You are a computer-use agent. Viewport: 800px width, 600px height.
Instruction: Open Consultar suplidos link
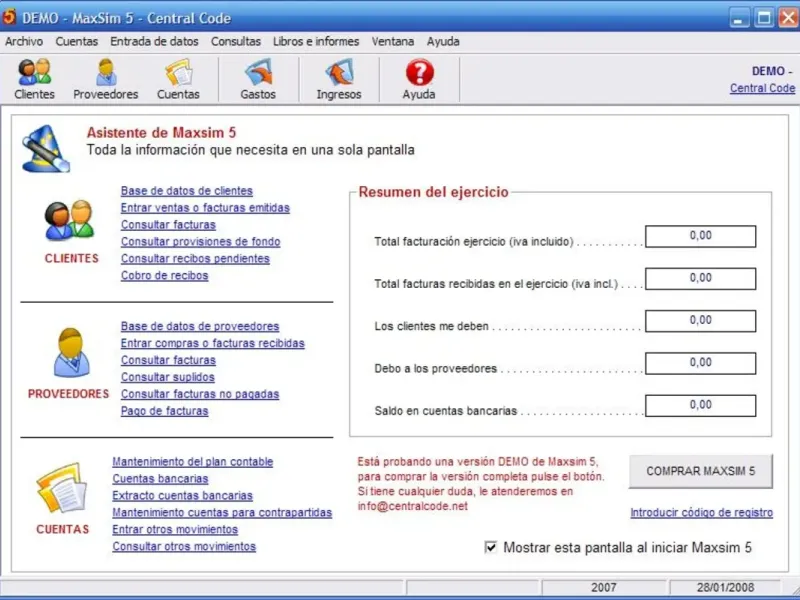pos(168,377)
